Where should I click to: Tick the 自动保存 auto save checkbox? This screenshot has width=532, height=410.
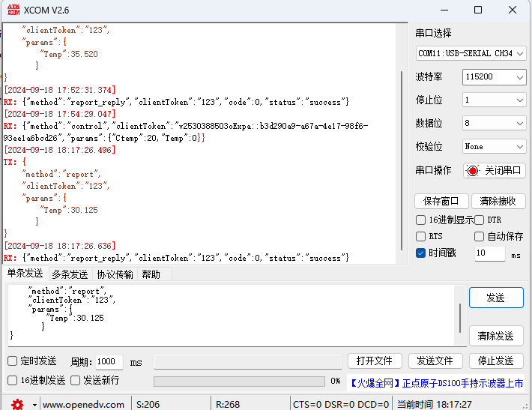[480, 236]
